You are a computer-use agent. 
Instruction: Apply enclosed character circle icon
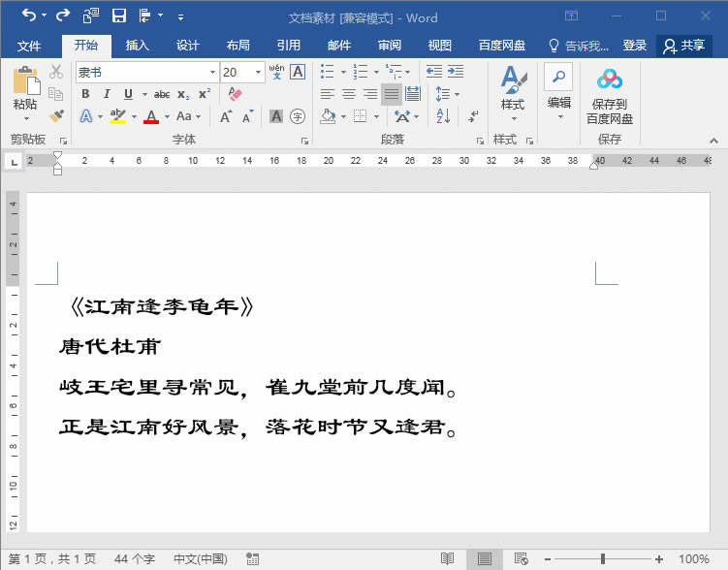coord(298,116)
